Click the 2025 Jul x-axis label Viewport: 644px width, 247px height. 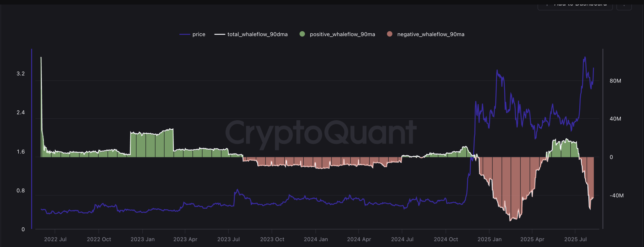pyautogui.click(x=575, y=239)
